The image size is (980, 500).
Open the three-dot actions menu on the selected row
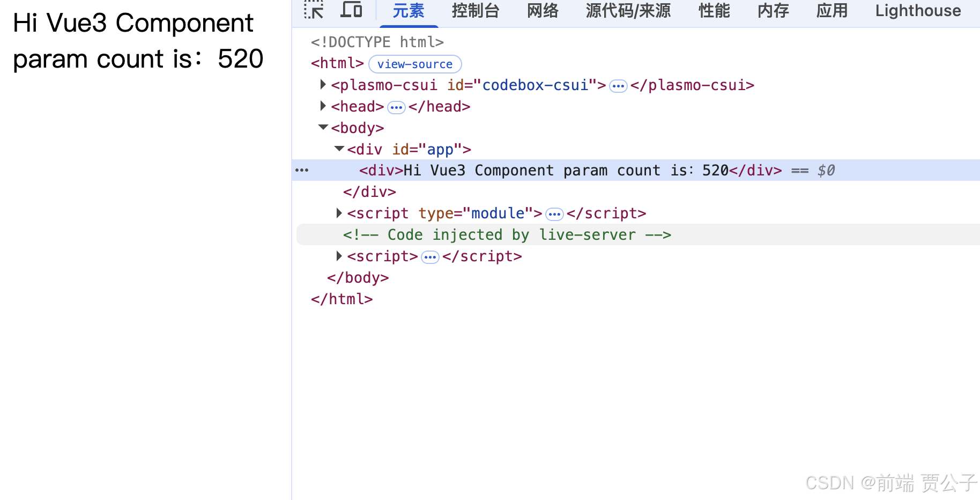(302, 171)
